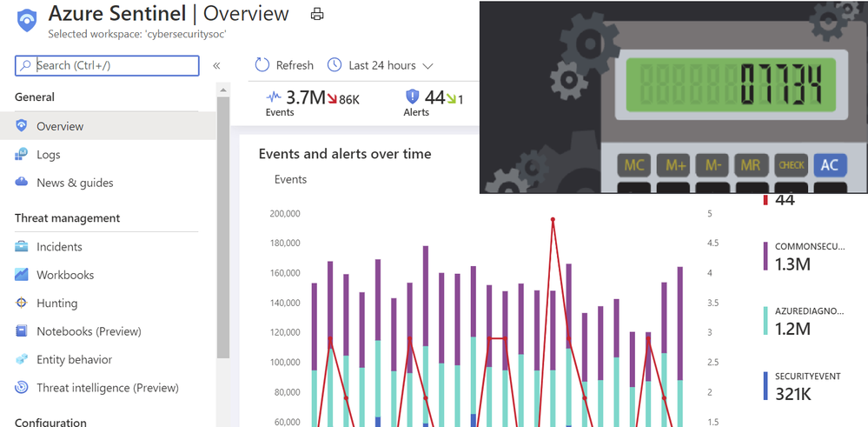
Task: Click the Configuration section header
Action: click(x=51, y=423)
